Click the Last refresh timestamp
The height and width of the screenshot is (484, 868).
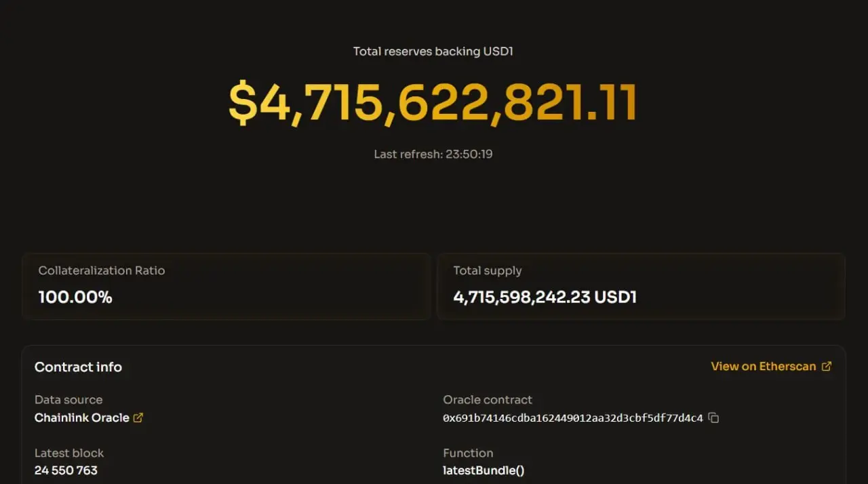tap(433, 154)
